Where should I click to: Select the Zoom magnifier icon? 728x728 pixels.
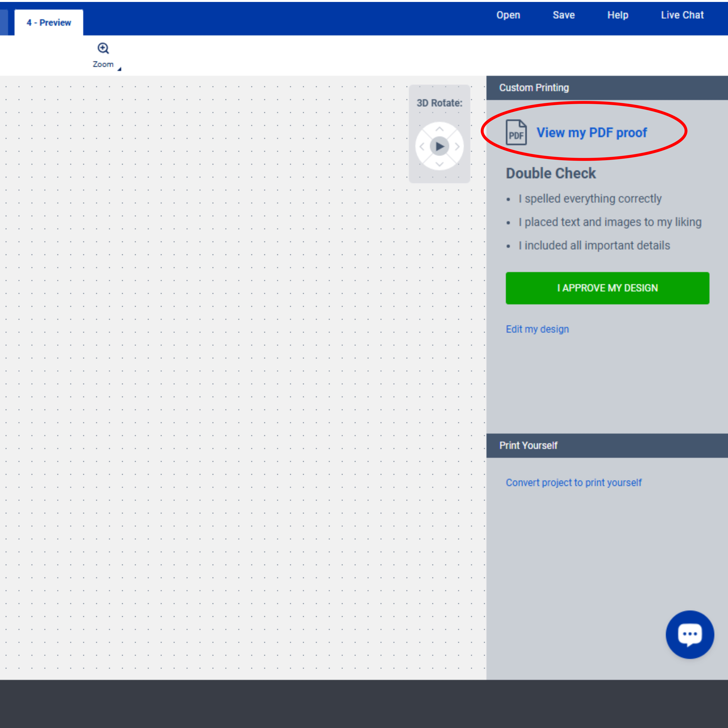[103, 48]
